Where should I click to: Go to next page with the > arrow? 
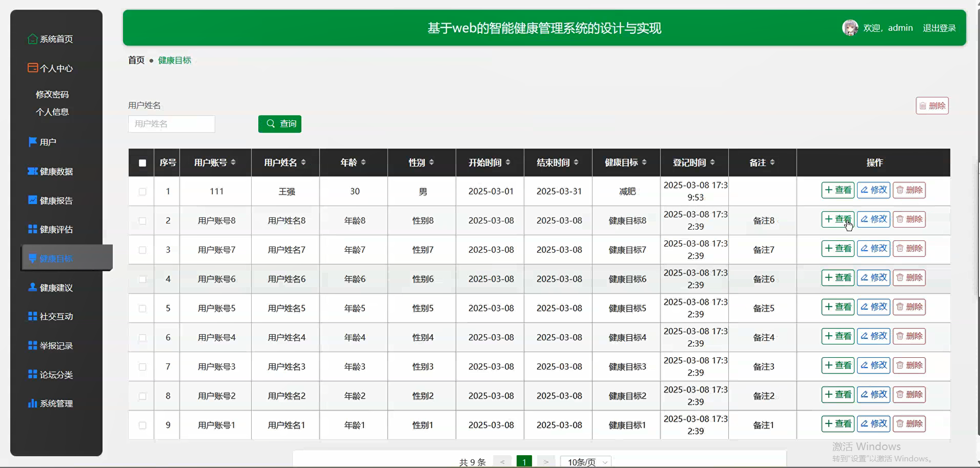(x=546, y=461)
